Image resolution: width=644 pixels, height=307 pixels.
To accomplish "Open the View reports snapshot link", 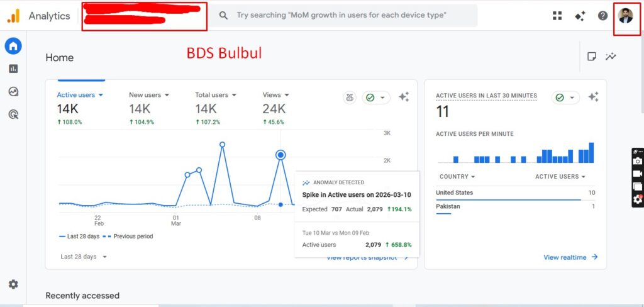I will (367, 258).
